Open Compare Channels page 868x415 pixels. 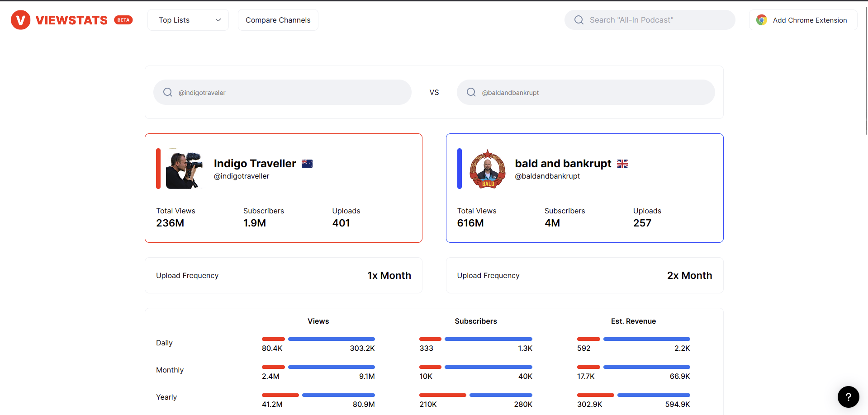click(278, 20)
